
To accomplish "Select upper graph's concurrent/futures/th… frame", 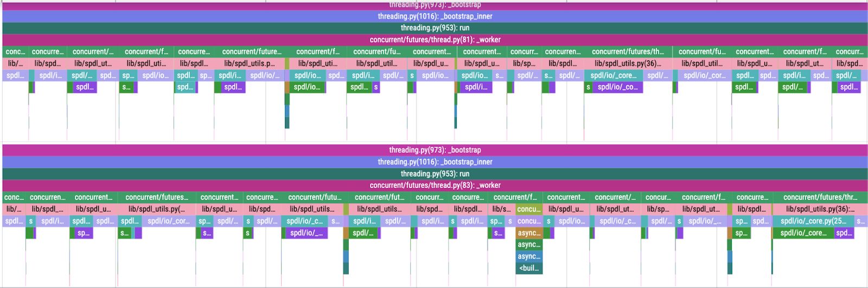I will [x=628, y=52].
